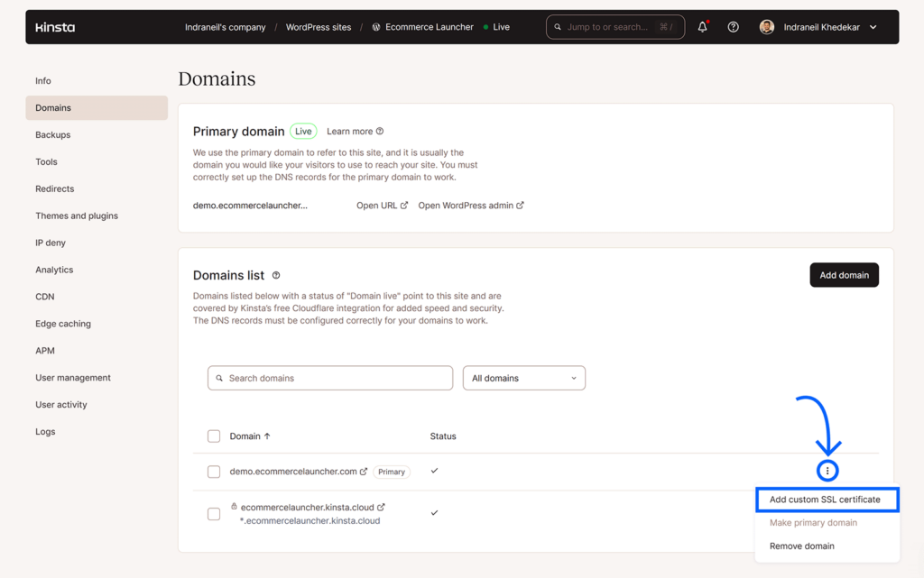Viewport: 924px width, 578px height.
Task: Click the Add domain button
Action: point(844,275)
